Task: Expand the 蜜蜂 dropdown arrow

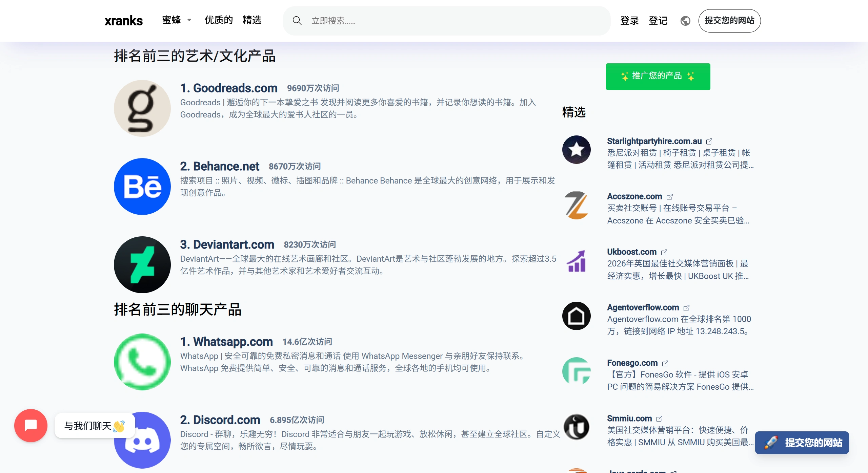Action: point(189,20)
